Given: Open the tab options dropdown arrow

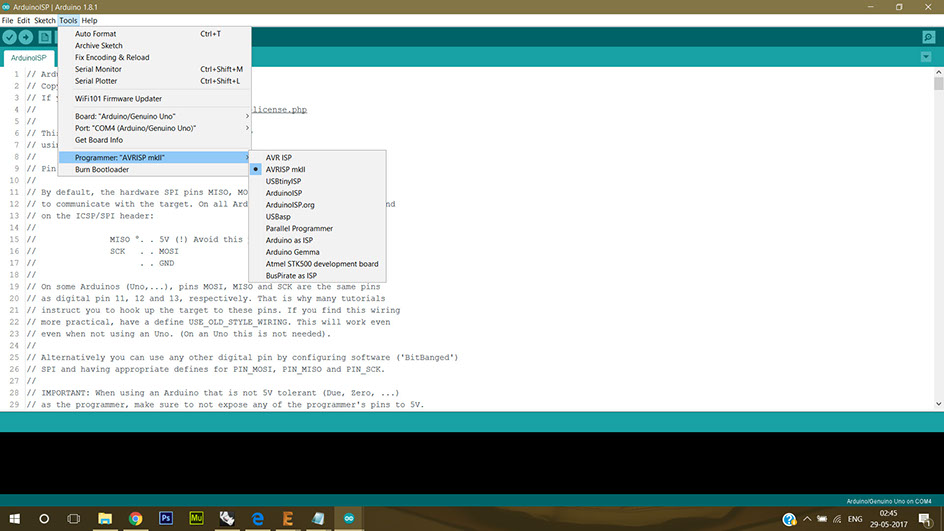Looking at the screenshot, I should coord(926,57).
